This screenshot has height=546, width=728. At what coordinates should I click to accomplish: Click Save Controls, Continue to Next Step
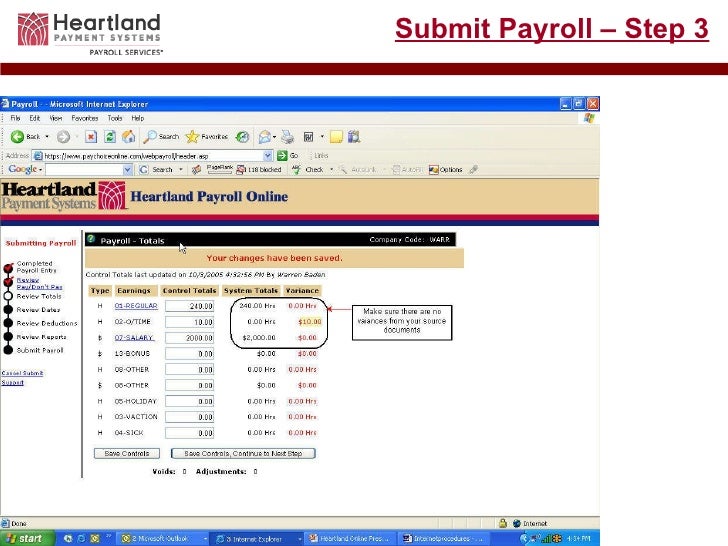(x=243, y=453)
